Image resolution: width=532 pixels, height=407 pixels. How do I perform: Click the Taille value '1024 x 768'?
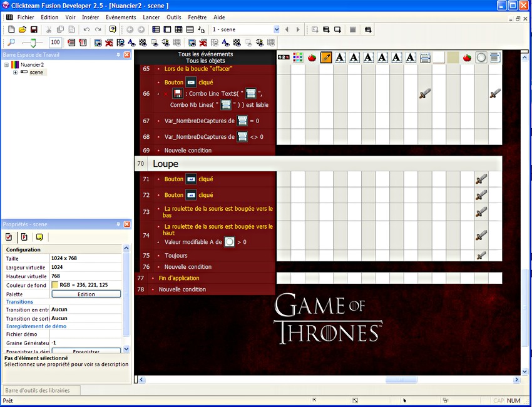coord(64,258)
